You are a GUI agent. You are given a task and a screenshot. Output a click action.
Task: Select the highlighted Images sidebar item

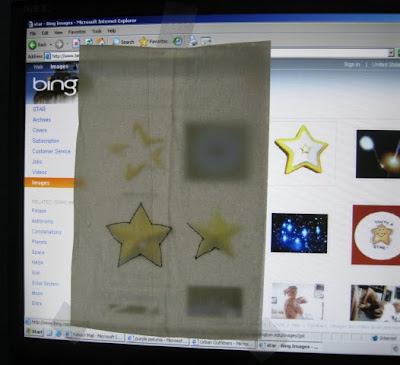click(49, 183)
